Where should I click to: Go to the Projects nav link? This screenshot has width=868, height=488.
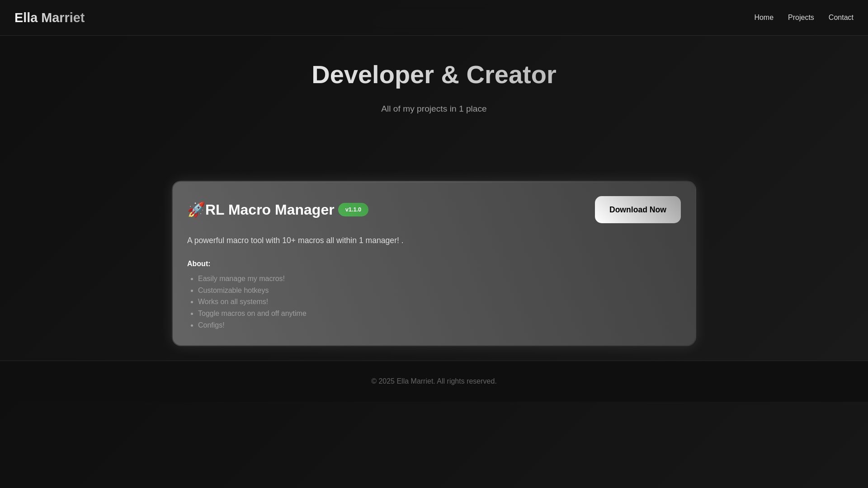(801, 18)
